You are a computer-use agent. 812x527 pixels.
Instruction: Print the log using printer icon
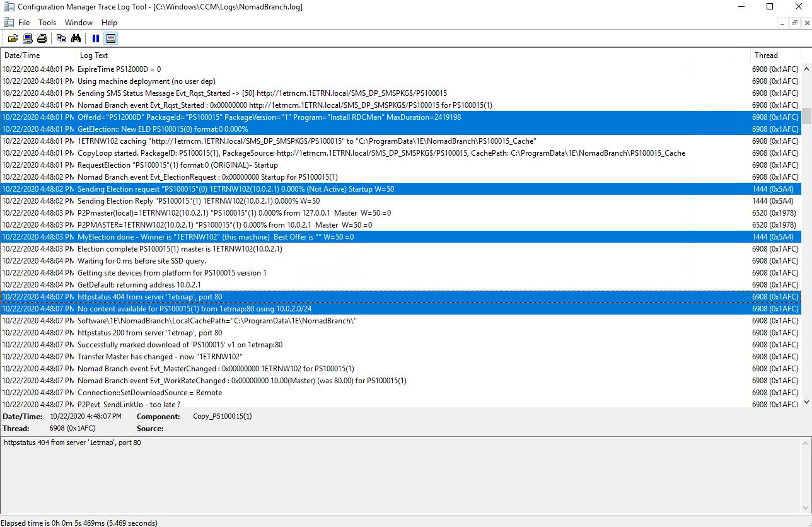click(42, 38)
